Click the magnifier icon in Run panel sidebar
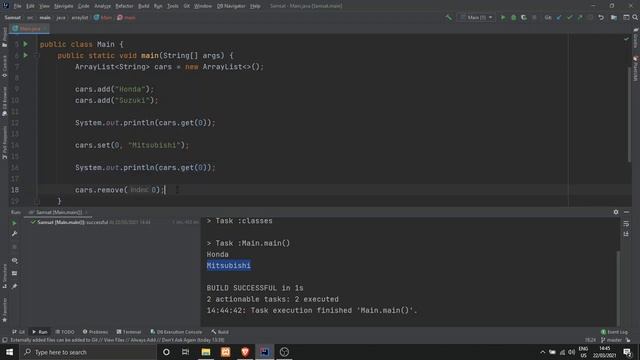 [14, 260]
